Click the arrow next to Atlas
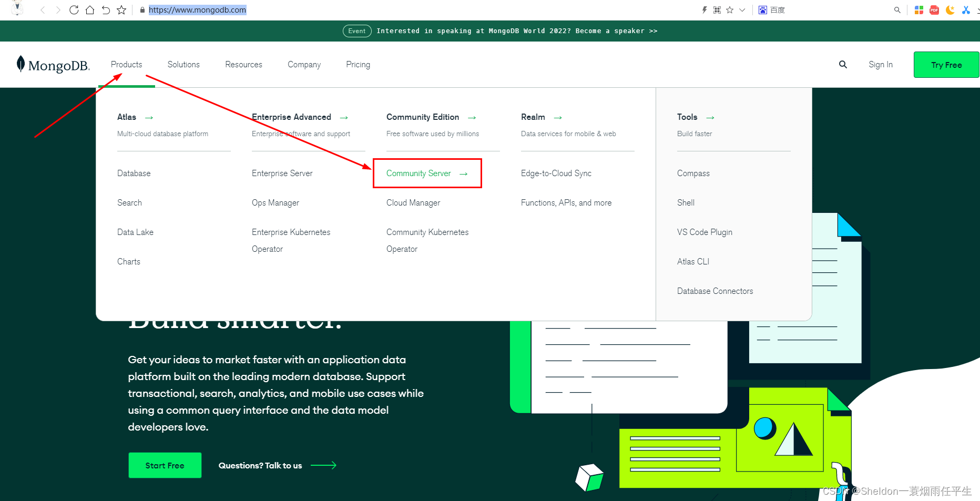The image size is (980, 501). click(x=149, y=118)
